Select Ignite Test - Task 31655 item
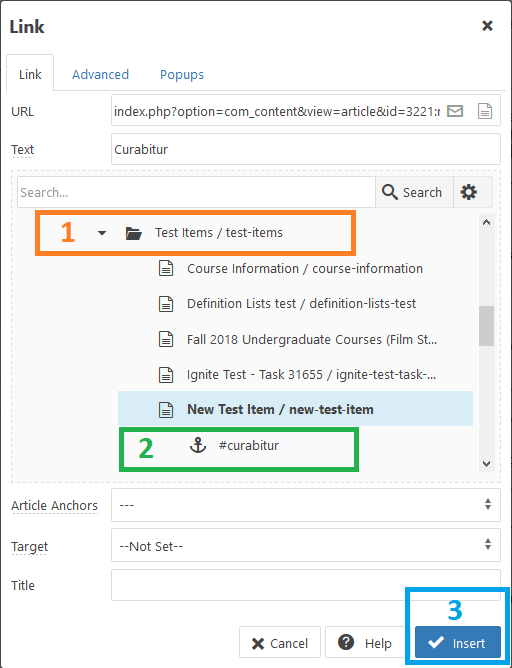This screenshot has width=512, height=668. (311, 375)
